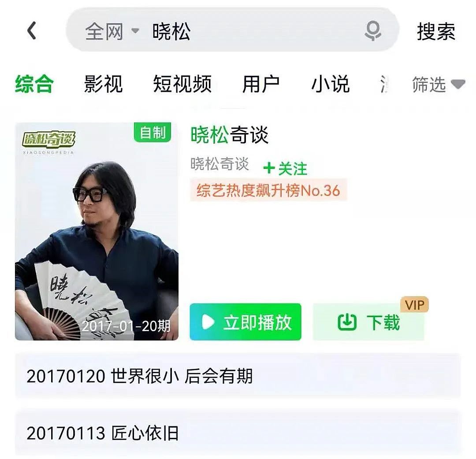
Task: Click the 搜索 button
Action: [436, 31]
